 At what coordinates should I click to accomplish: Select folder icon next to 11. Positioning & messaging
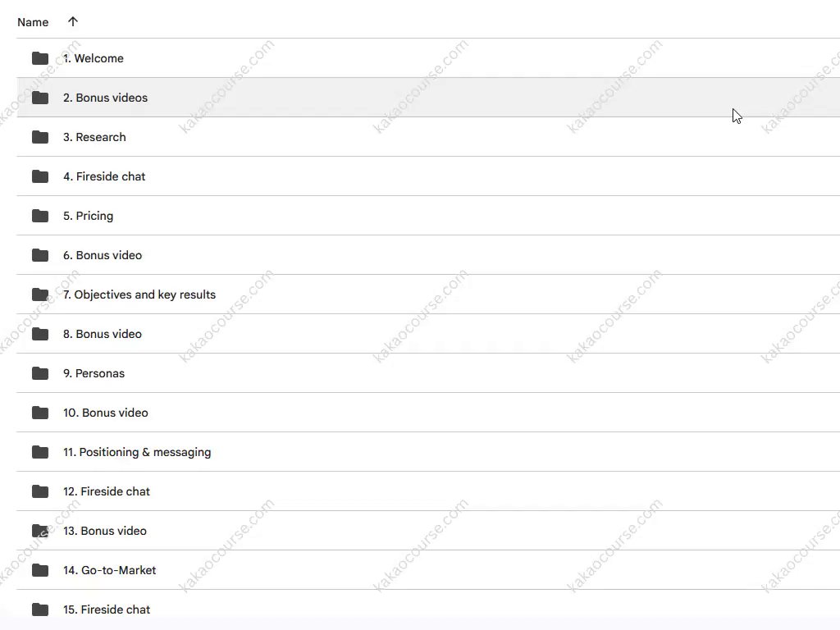point(40,452)
